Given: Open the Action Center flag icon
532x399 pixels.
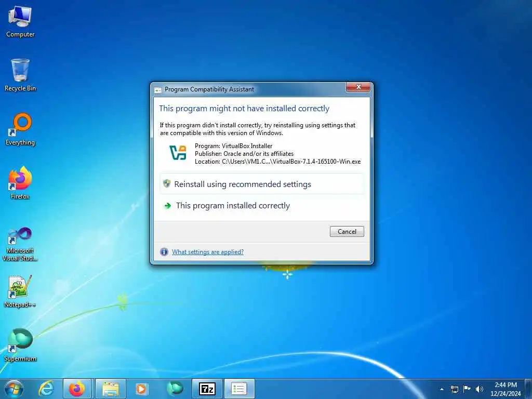Looking at the screenshot, I should coord(467,389).
